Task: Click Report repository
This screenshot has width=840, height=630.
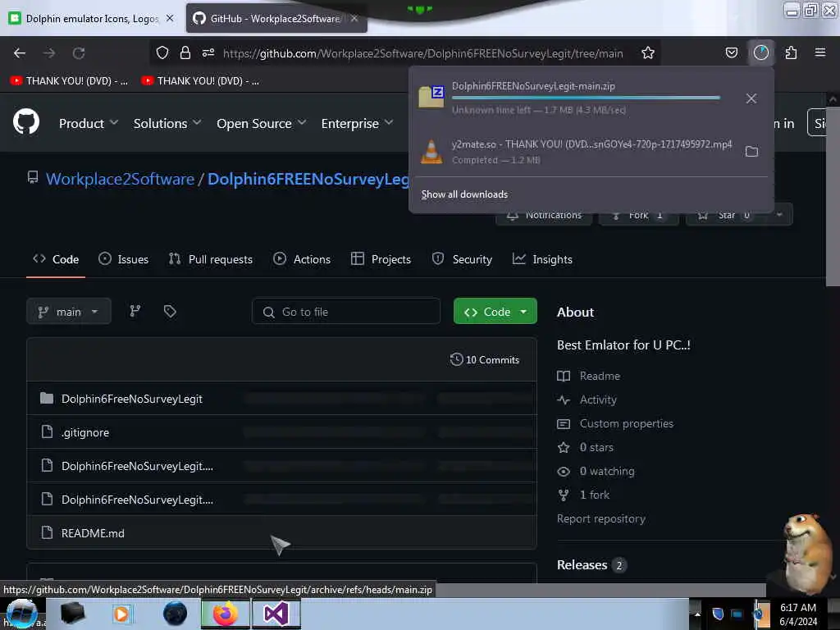Action: (x=601, y=518)
